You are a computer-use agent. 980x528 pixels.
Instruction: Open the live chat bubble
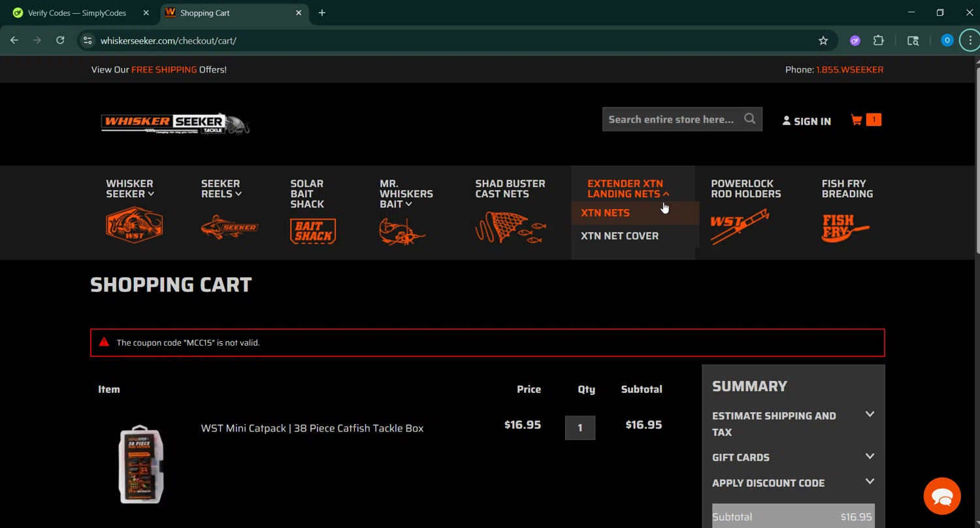coord(942,496)
